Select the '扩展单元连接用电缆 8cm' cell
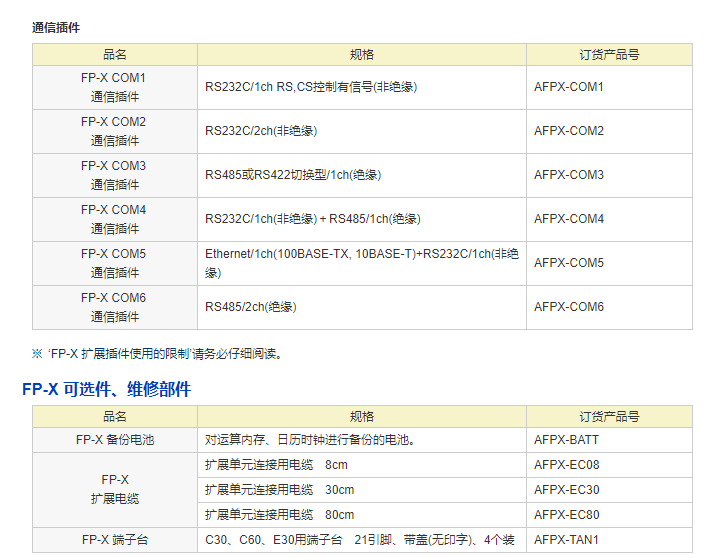This screenshot has width=723, height=558. coord(362,465)
